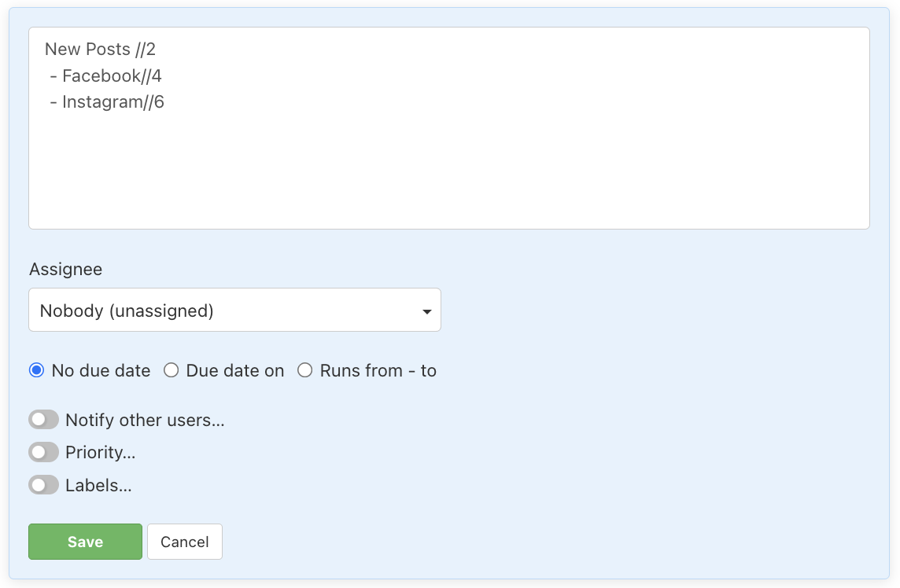The width and height of the screenshot is (900, 588).
Task: Enable the Labels toggle
Action: click(x=43, y=485)
